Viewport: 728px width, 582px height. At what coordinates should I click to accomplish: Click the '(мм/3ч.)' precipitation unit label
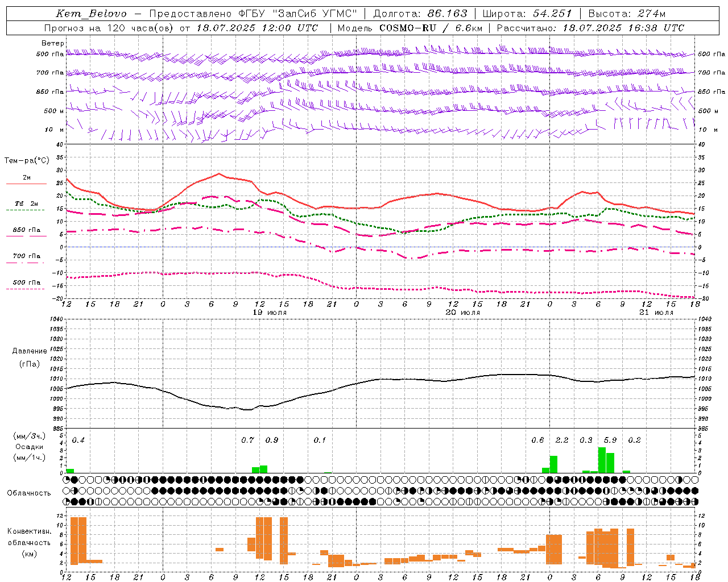[x=29, y=436]
